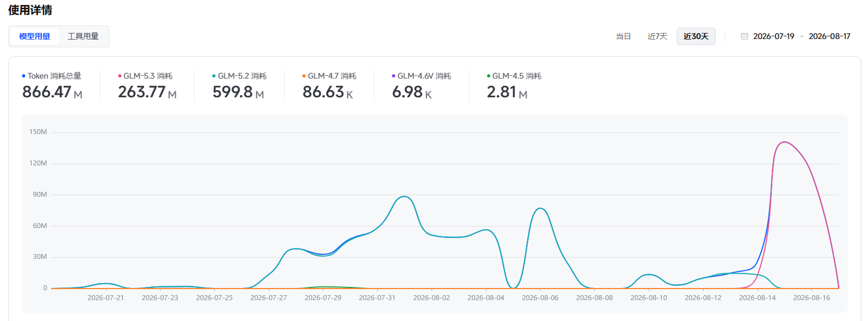The width and height of the screenshot is (868, 321).
Task: Click the teal GLM-5.2 legend dot
Action: tap(214, 76)
